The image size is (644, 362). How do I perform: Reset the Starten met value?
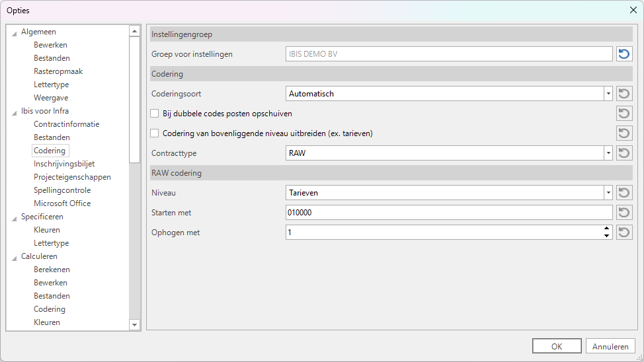click(624, 213)
